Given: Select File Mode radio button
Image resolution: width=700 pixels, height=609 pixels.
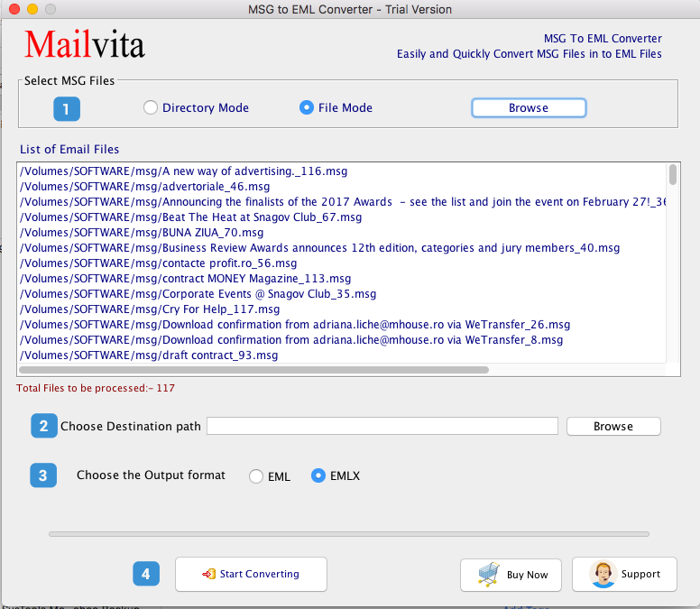Looking at the screenshot, I should click(307, 107).
